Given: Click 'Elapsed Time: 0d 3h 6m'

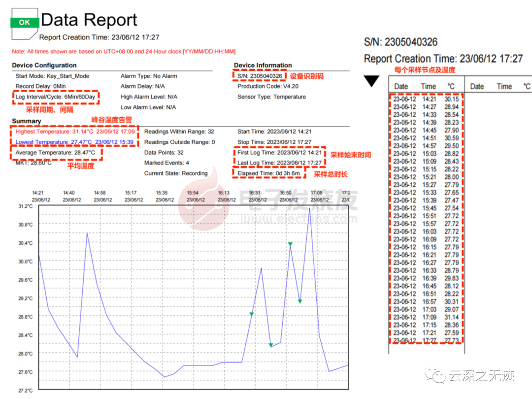Looking at the screenshot, I should click(x=269, y=173).
